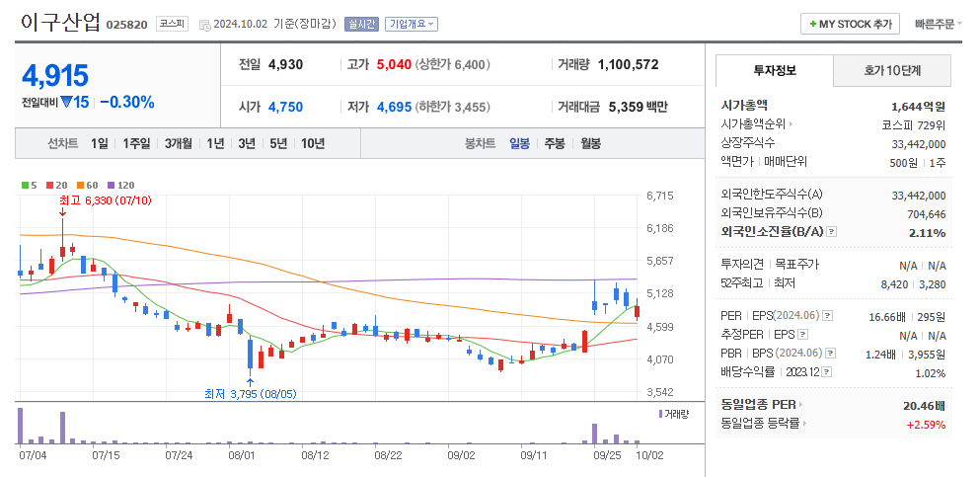This screenshot has height=477, width=980.
Task: Click the 하한가 3,455 label
Action: (x=453, y=107)
